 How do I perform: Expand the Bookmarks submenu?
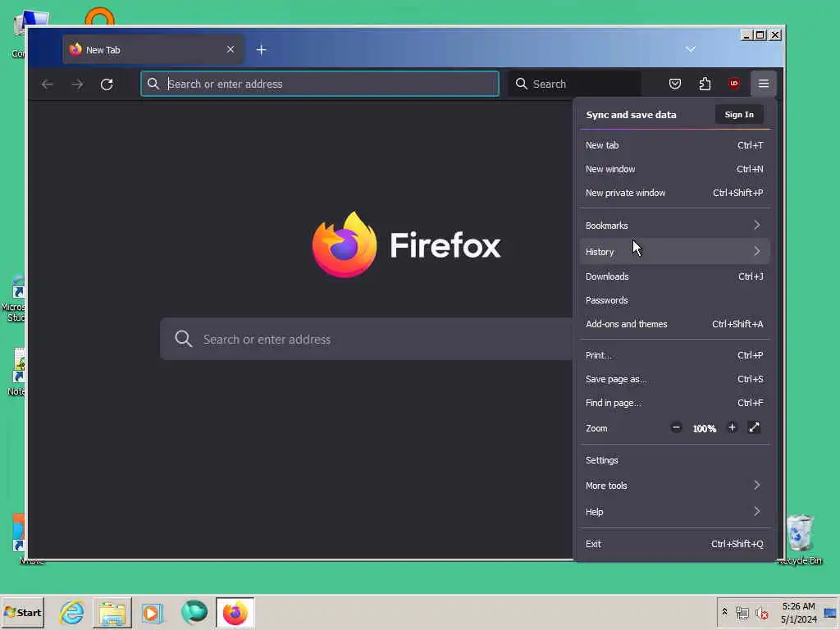[x=674, y=226]
